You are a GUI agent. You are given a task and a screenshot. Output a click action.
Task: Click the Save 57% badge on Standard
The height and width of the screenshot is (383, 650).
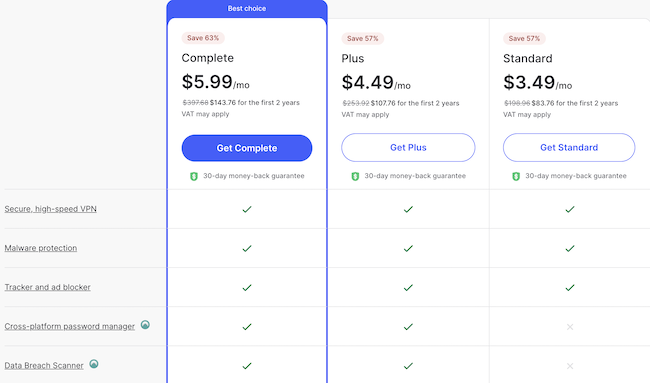tap(524, 39)
